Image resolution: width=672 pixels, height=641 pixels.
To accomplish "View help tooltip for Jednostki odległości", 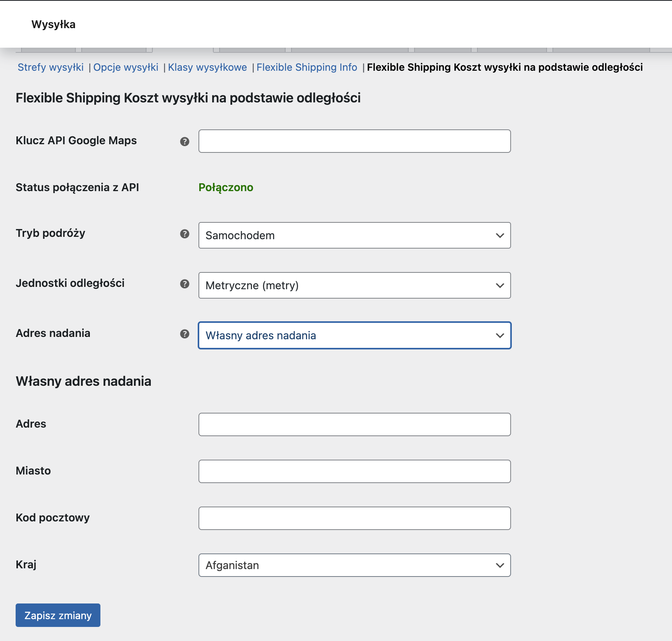I will click(x=185, y=284).
